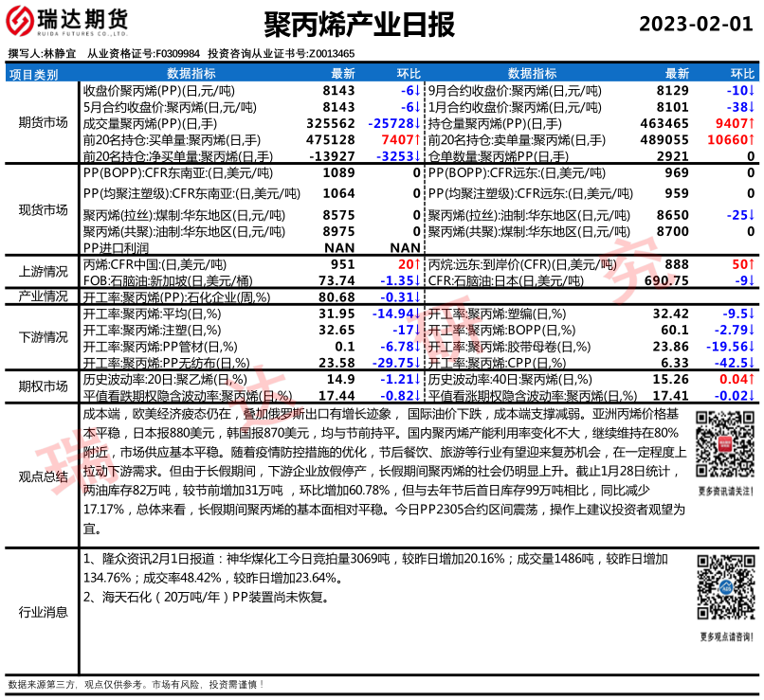This screenshot has width=764, height=700.
Task: Click the 行业消息 section label
Action: click(43, 612)
